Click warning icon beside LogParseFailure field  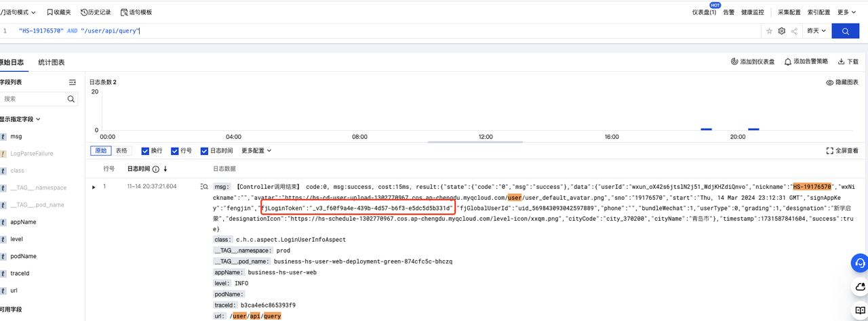[x=3, y=154]
